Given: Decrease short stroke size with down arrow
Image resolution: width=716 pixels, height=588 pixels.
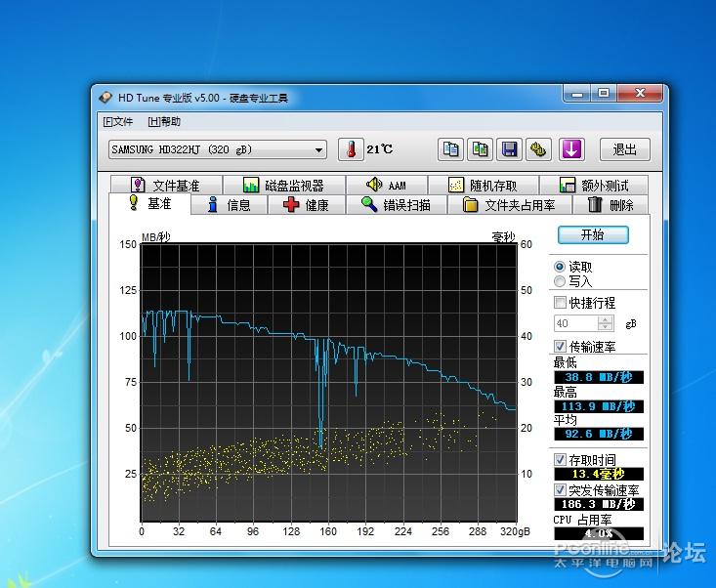Looking at the screenshot, I should [x=606, y=327].
